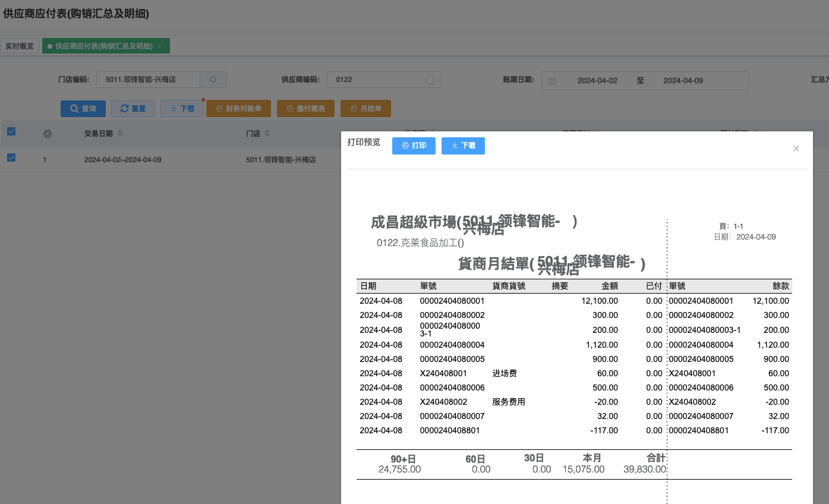This screenshot has width=829, height=504.
Task: Uncheck the checkbox for row 1
Action: tap(11, 158)
